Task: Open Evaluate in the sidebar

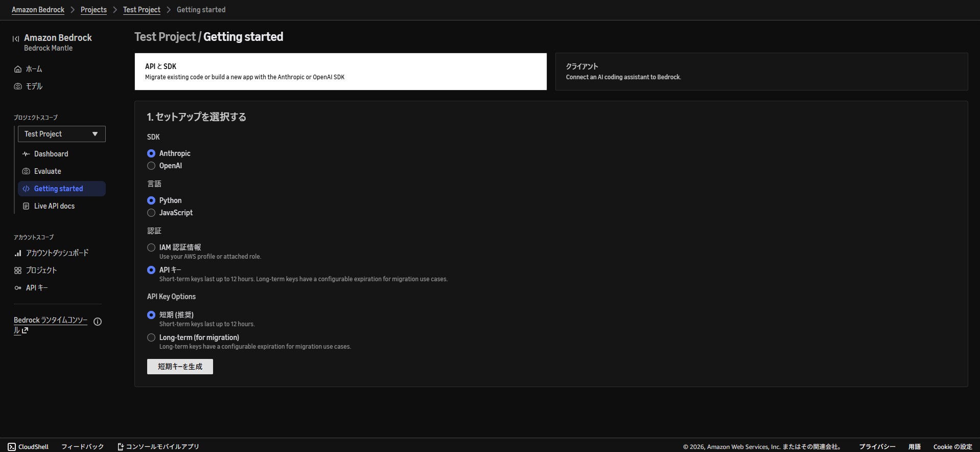Action: click(x=48, y=171)
